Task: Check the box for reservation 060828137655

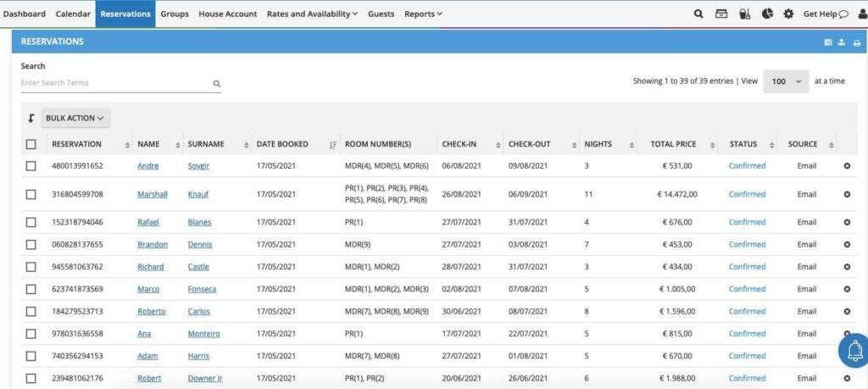Action: coord(31,245)
